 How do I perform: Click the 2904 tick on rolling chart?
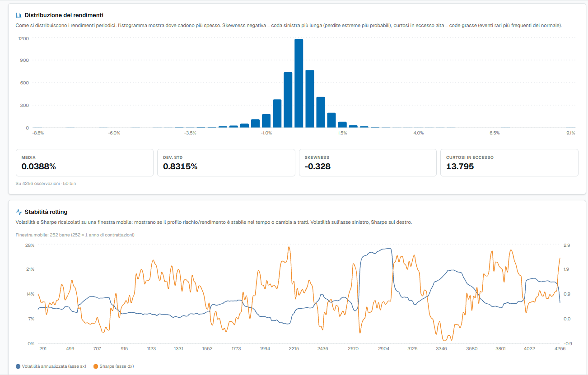click(384, 349)
